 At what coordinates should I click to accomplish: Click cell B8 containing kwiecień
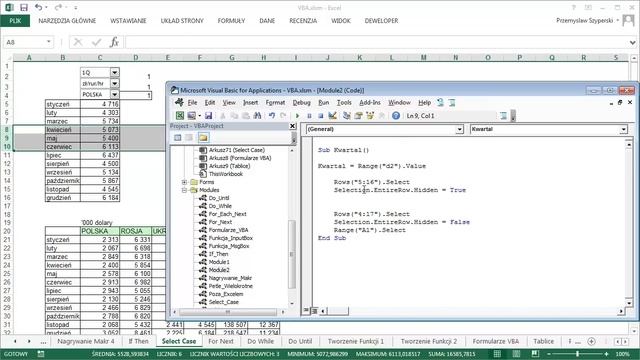(62, 130)
